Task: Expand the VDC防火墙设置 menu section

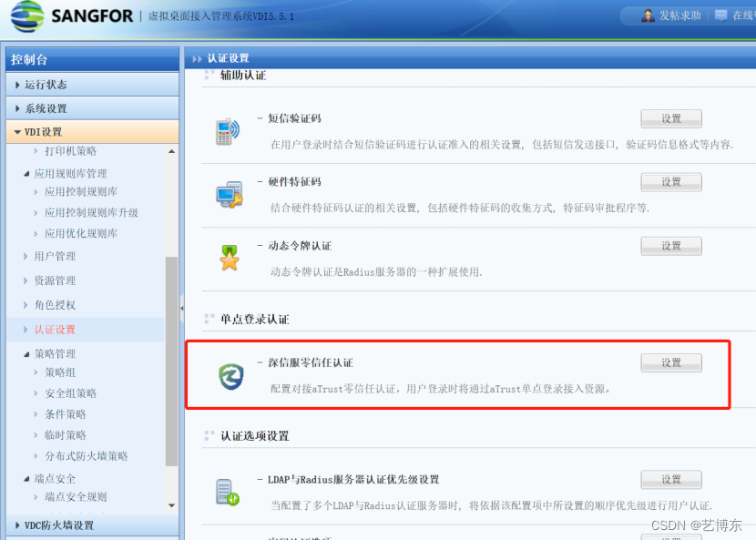Action: click(93, 525)
